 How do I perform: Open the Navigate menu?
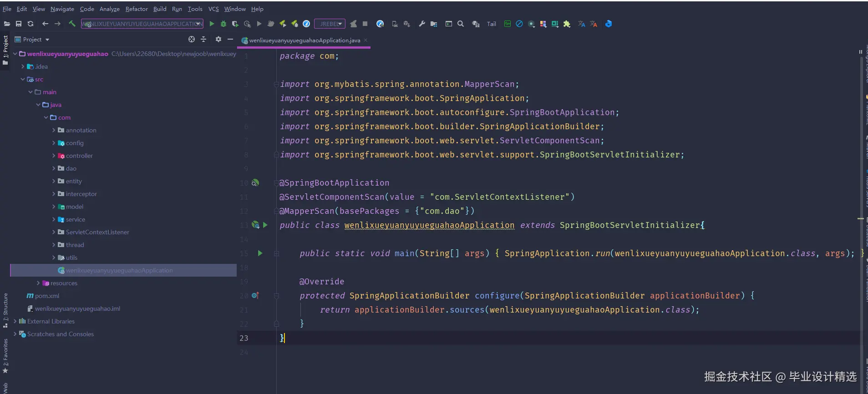click(62, 9)
